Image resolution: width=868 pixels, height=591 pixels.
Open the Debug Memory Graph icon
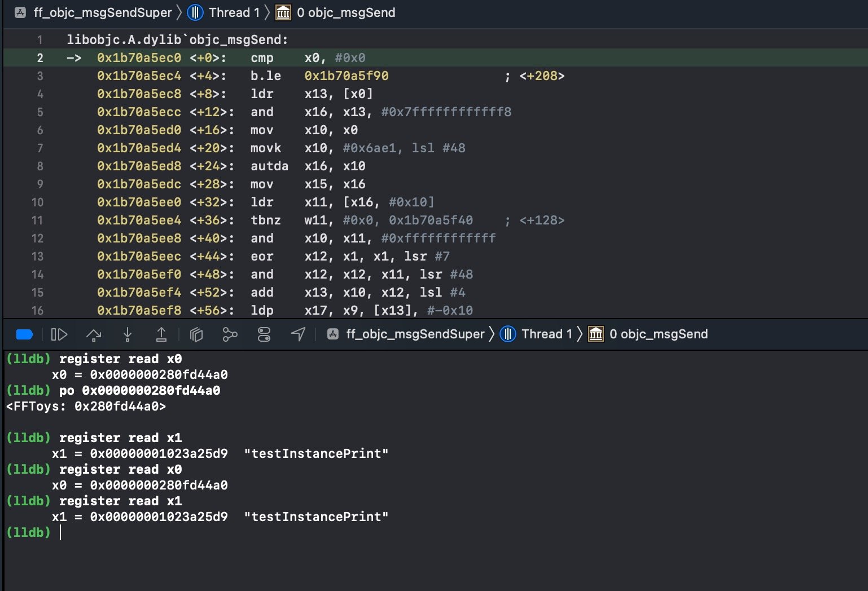click(x=230, y=334)
